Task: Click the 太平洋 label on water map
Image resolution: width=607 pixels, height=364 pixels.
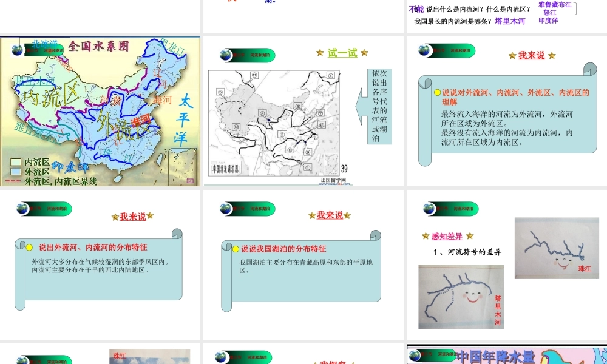Action: tap(183, 120)
